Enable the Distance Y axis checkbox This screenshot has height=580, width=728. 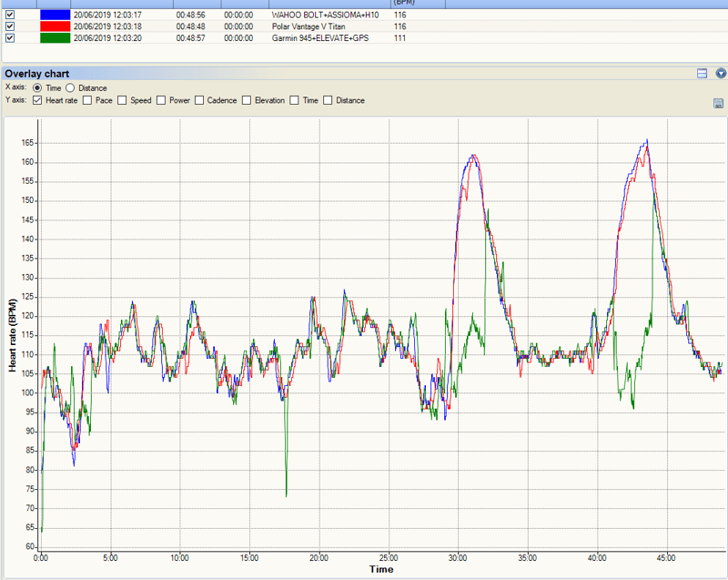pos(329,100)
